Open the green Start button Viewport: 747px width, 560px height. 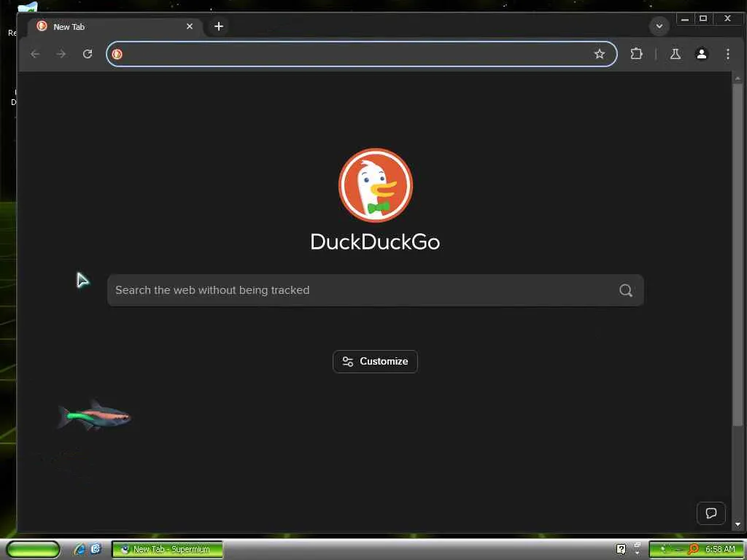pos(33,549)
